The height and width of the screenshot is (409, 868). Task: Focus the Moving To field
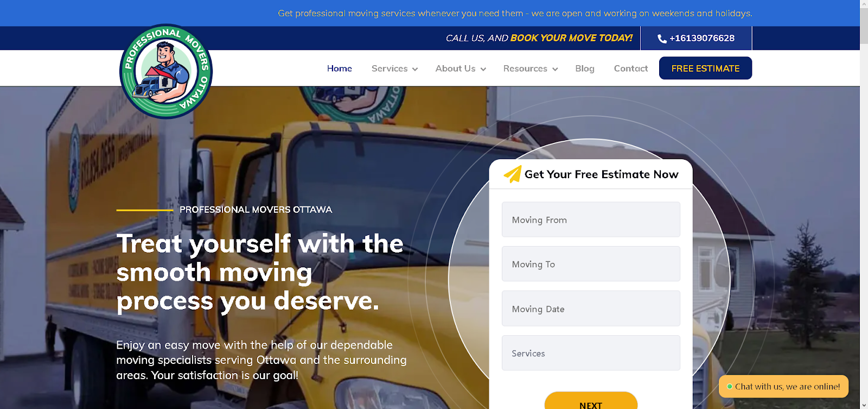click(591, 264)
